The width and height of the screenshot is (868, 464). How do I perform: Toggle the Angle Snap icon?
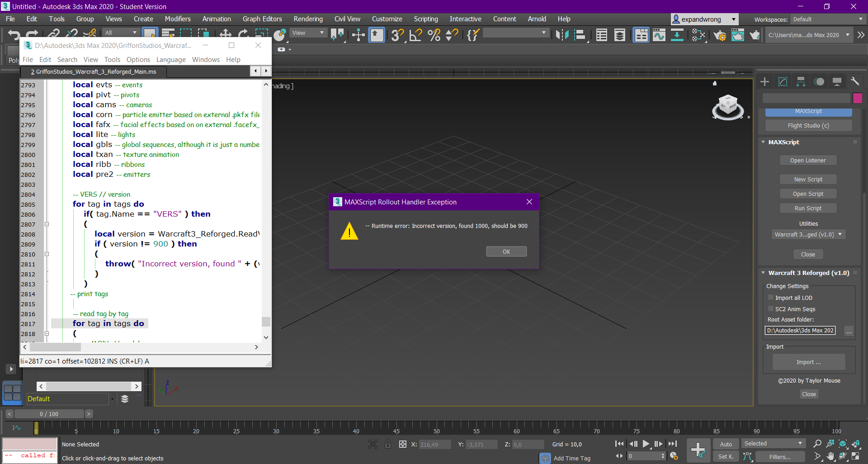pos(415,35)
